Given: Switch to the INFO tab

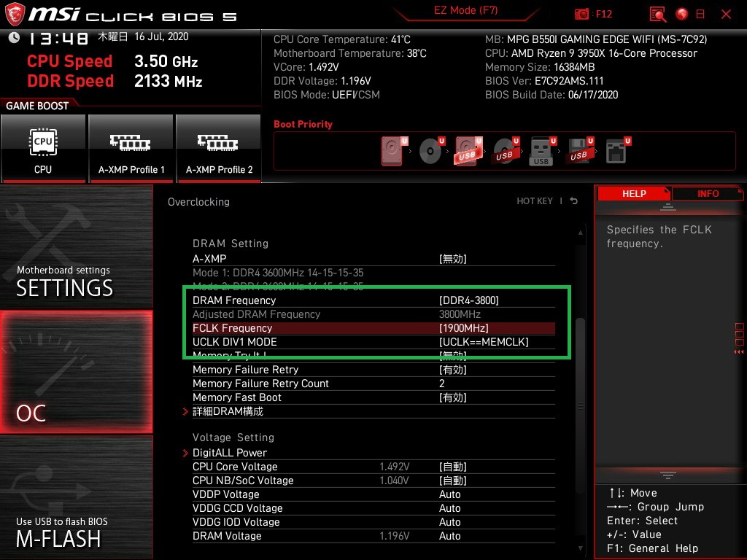Looking at the screenshot, I should [708, 194].
